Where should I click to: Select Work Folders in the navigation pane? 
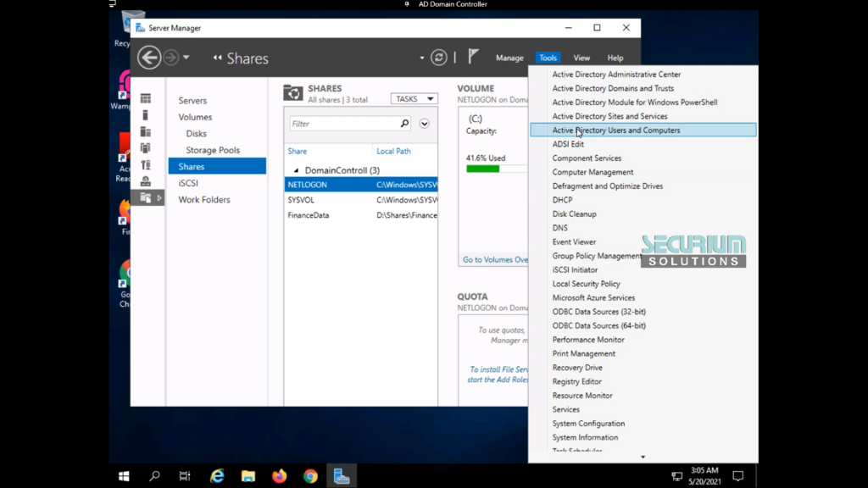203,200
